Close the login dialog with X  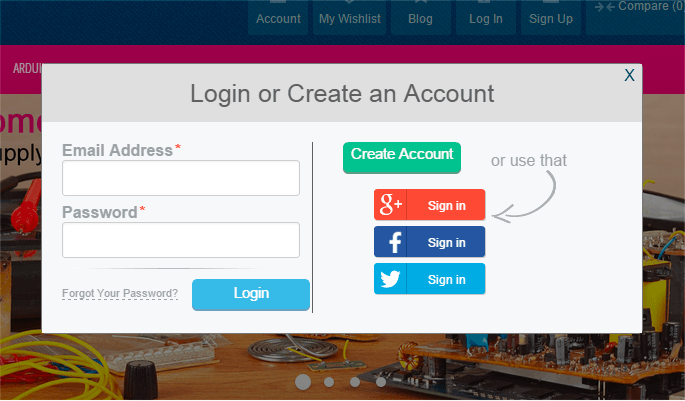[x=629, y=75]
